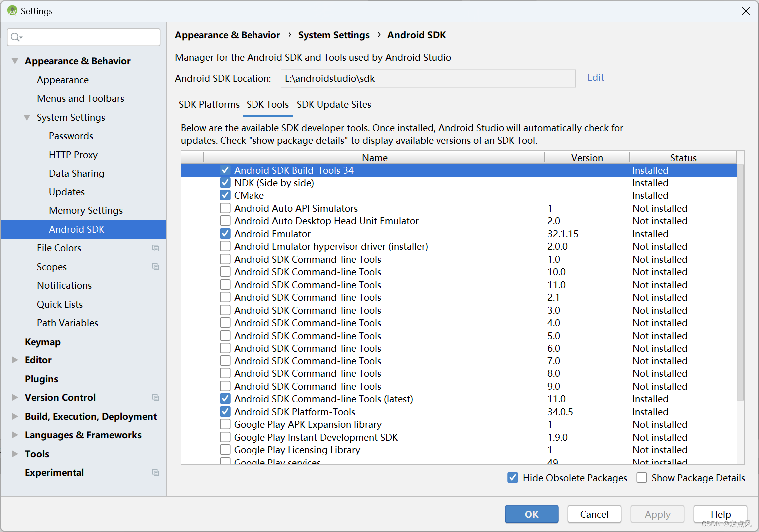Expand the Editor section arrow
759x532 pixels.
click(x=15, y=360)
